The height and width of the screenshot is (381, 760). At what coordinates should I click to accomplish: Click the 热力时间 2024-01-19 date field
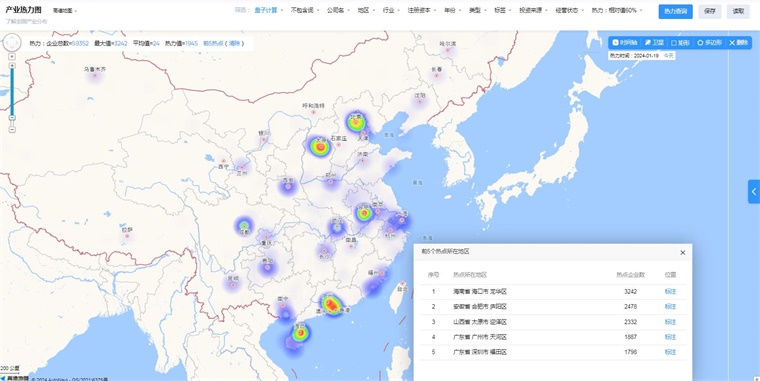pos(634,56)
